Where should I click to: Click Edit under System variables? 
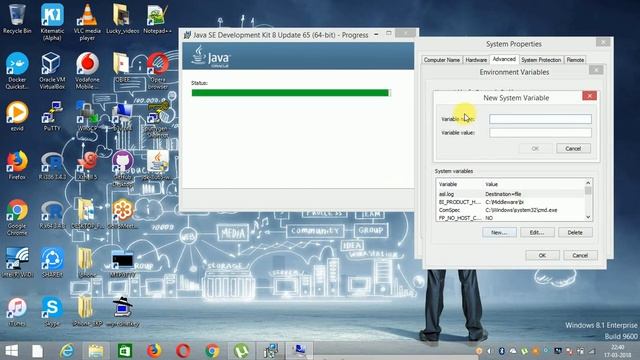click(x=537, y=232)
